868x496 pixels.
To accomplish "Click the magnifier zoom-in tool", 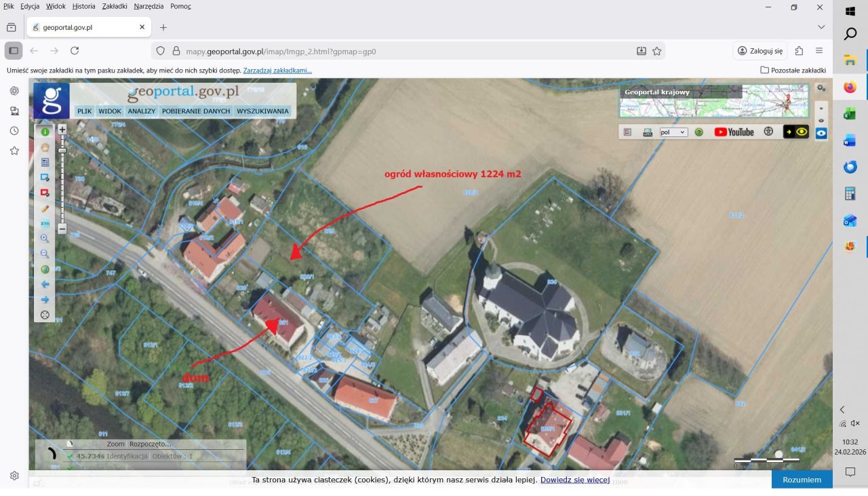I will coord(45,239).
